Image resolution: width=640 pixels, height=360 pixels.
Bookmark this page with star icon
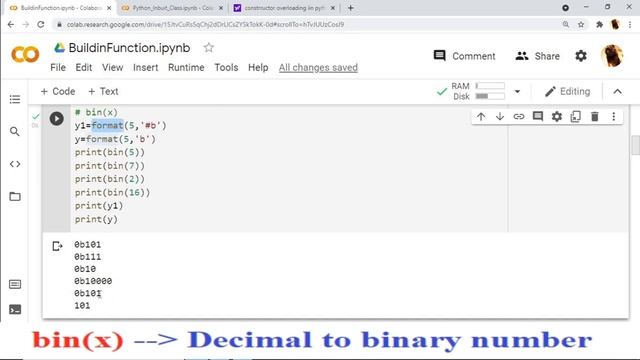pos(581,24)
